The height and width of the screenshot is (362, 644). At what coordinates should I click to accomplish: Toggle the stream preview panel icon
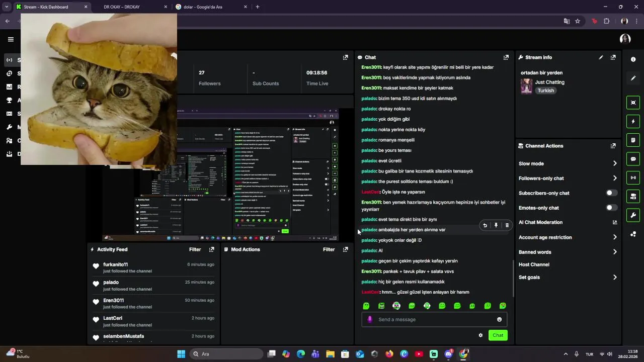[x=633, y=103]
